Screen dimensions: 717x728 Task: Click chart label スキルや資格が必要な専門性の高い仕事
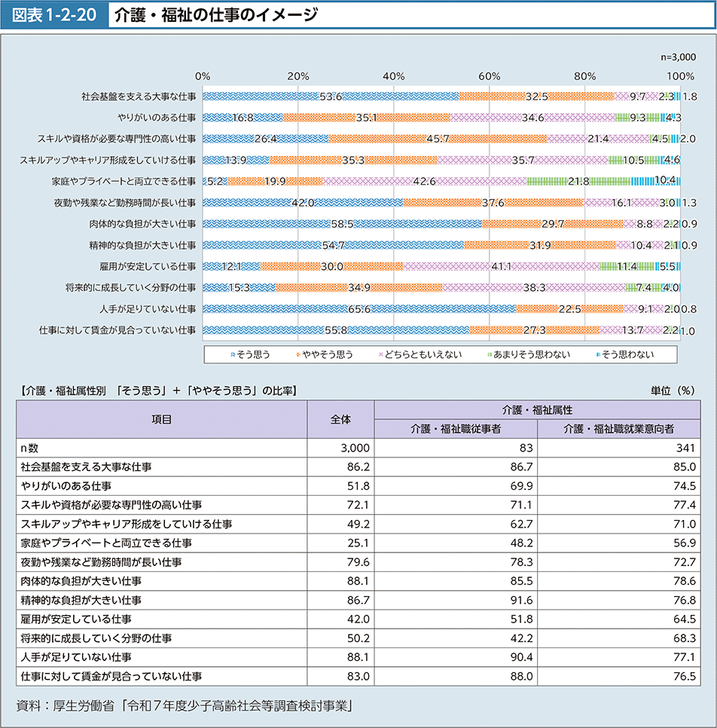(x=117, y=139)
